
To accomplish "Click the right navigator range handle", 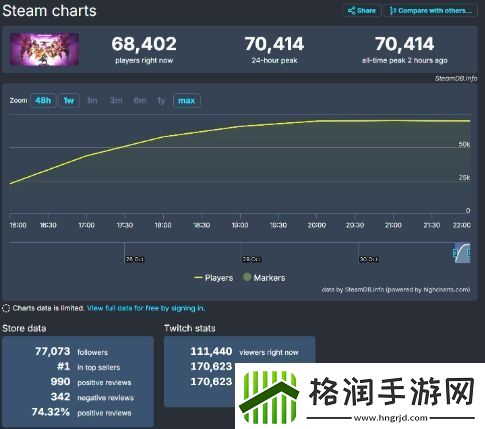I will point(469,253).
